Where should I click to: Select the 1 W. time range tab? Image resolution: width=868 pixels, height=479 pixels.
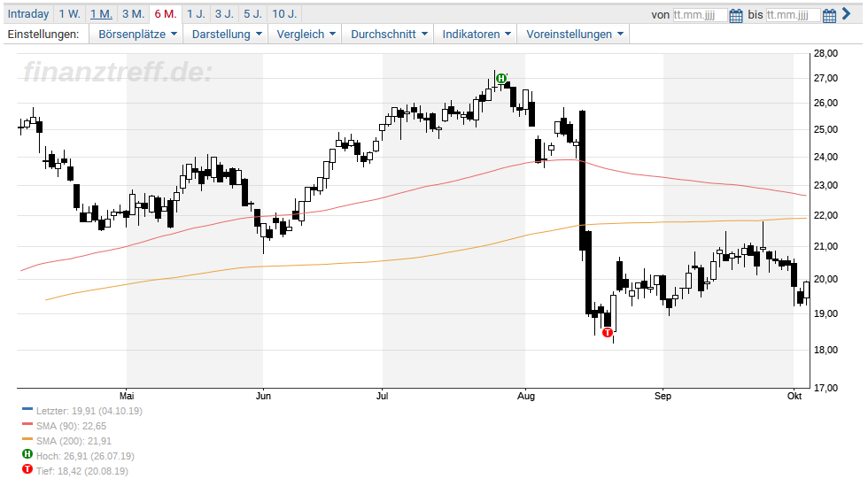[70, 14]
